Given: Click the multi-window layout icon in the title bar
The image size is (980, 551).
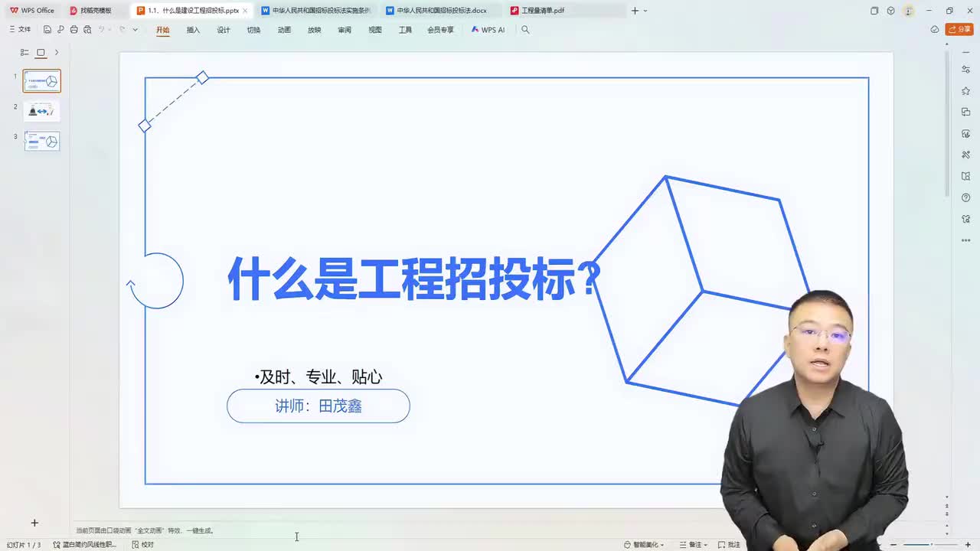Looking at the screenshot, I should pyautogui.click(x=874, y=11).
